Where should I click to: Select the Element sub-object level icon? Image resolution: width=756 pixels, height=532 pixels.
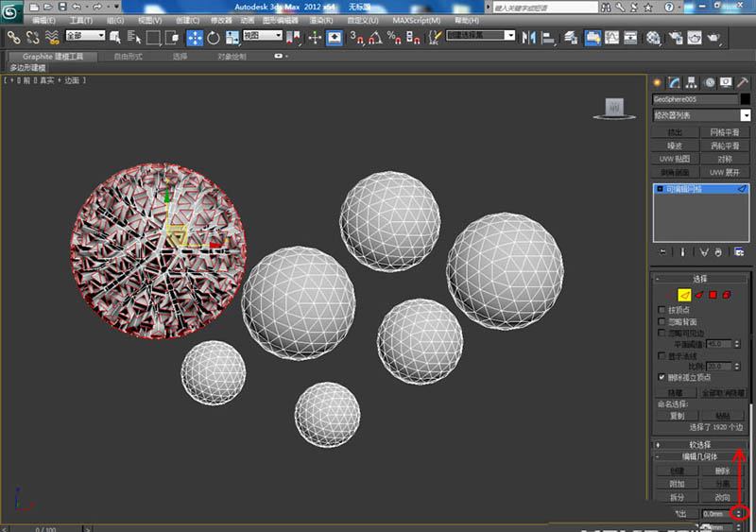click(727, 295)
